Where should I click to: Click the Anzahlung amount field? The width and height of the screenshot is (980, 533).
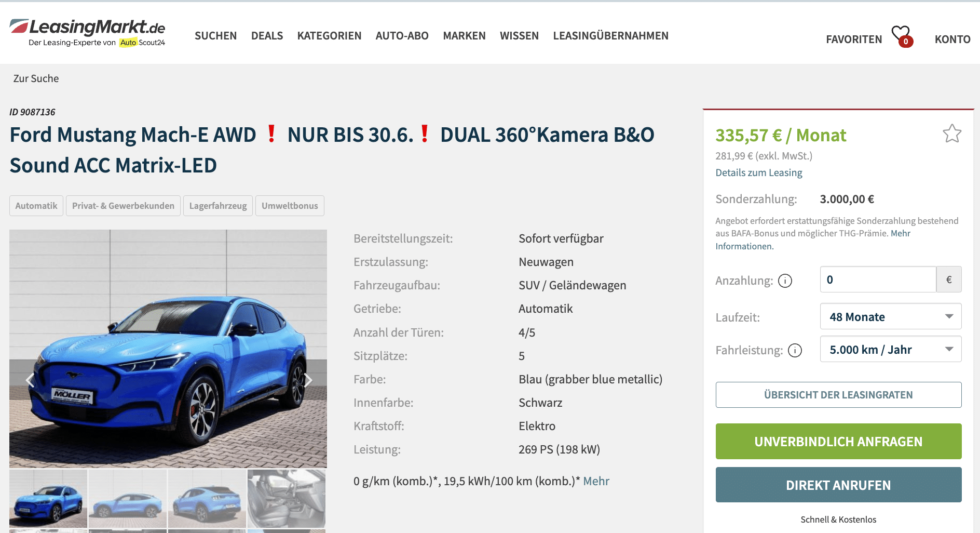click(x=878, y=279)
